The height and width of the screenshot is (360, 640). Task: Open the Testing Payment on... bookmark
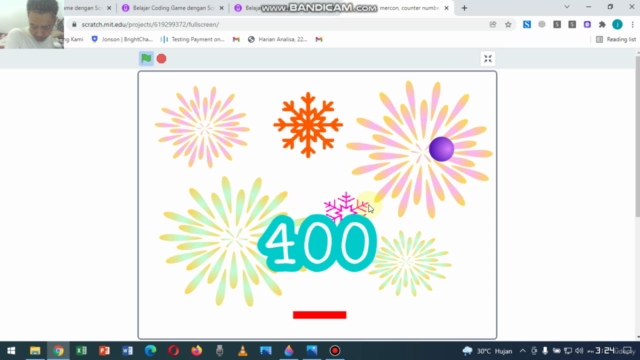point(193,39)
